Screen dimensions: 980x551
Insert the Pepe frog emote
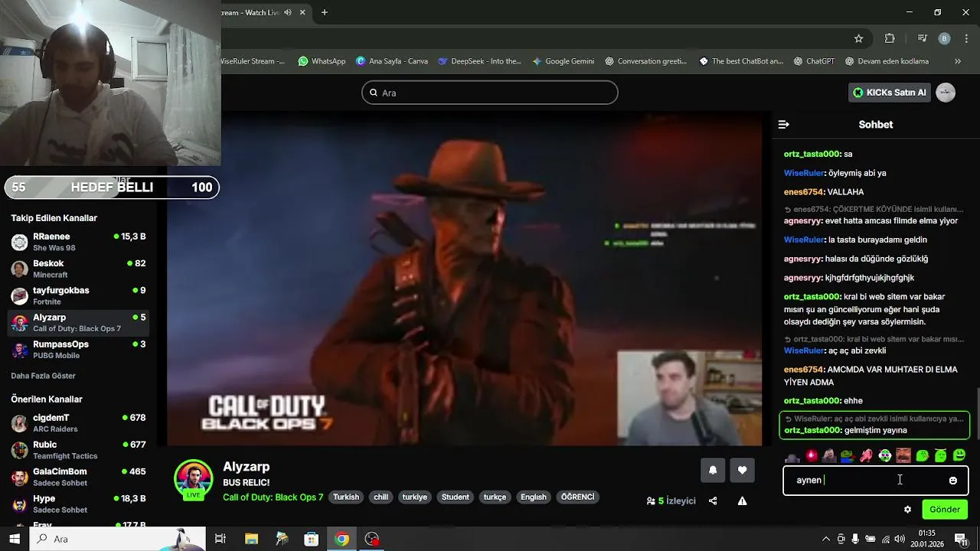point(848,456)
